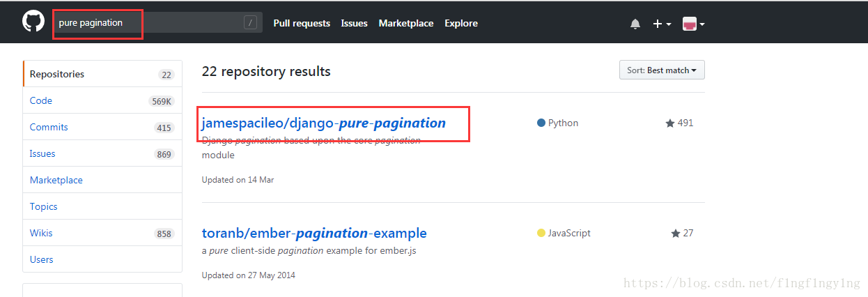
Task: Select the Repositories filter
Action: 102,74
